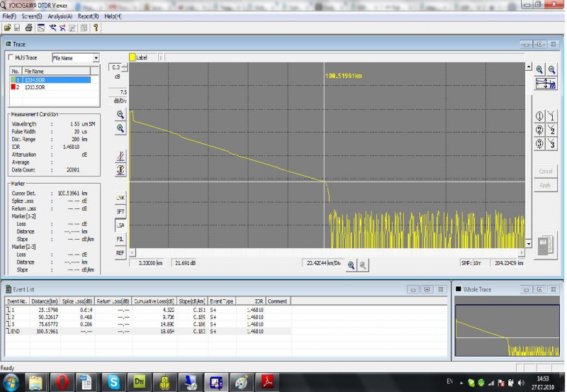
Task: Click the dB offset spinner arrows
Action: pos(125,67)
